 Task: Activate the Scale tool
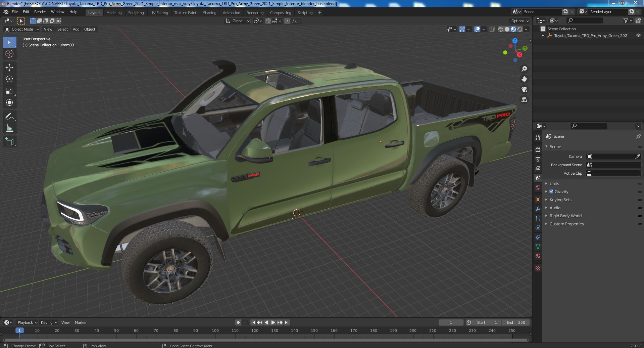9,91
